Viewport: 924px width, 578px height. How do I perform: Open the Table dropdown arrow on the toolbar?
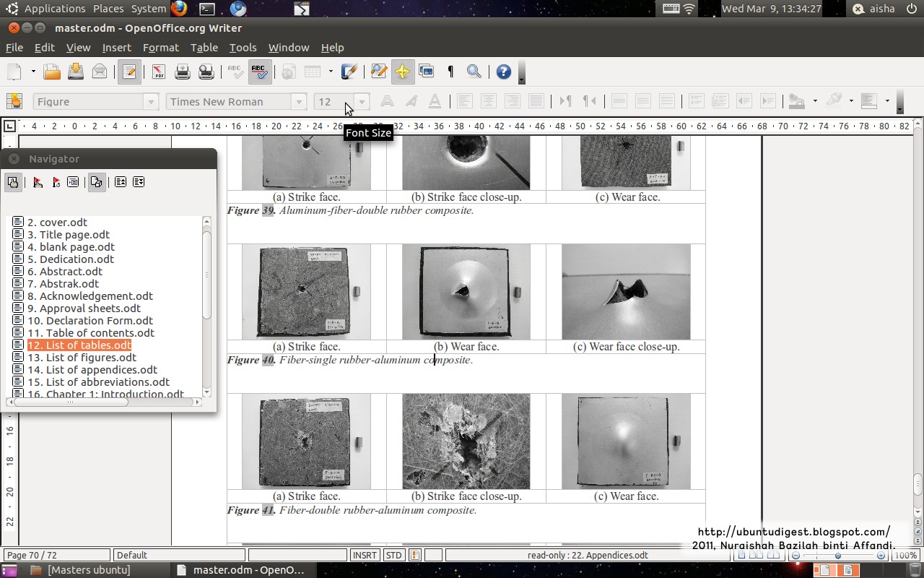tap(331, 72)
